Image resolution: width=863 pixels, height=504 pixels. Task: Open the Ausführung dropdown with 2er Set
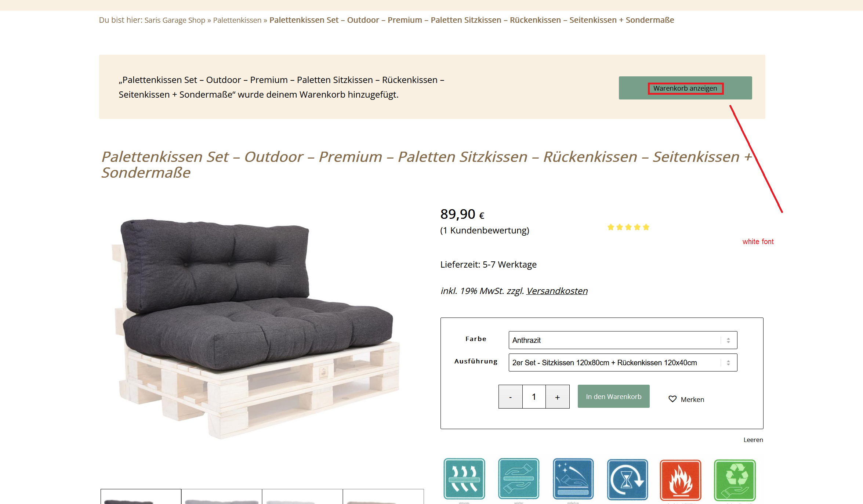(623, 363)
